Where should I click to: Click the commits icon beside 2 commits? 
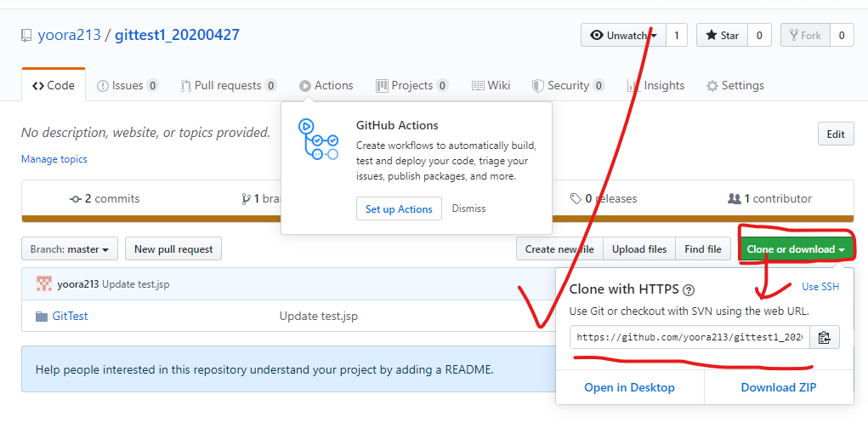pyautogui.click(x=76, y=199)
